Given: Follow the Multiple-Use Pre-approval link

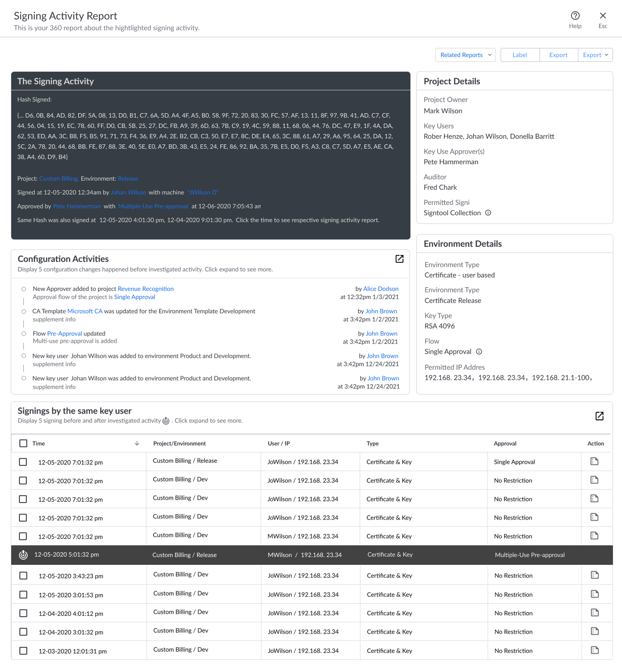Looking at the screenshot, I should pos(153,206).
